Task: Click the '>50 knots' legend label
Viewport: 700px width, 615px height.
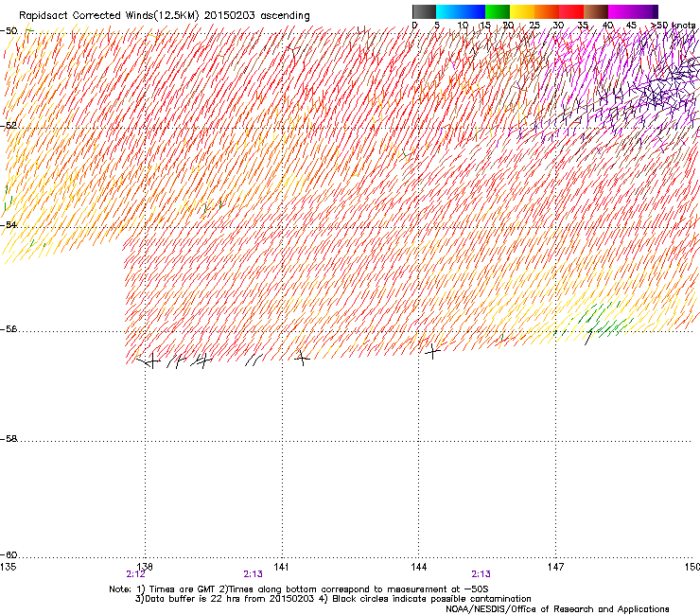Action: coord(673,25)
